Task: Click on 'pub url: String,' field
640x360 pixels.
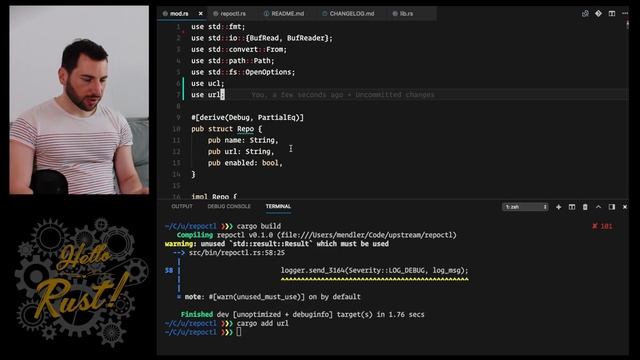Action: (241, 151)
